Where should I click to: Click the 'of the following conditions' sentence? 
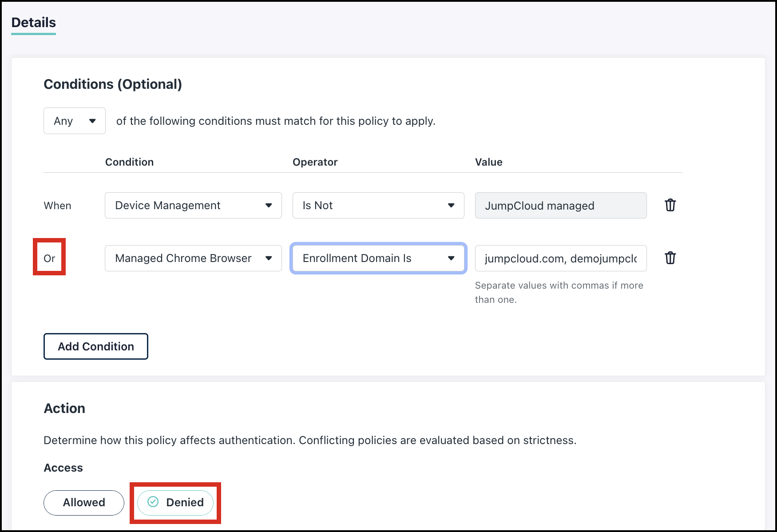click(276, 121)
